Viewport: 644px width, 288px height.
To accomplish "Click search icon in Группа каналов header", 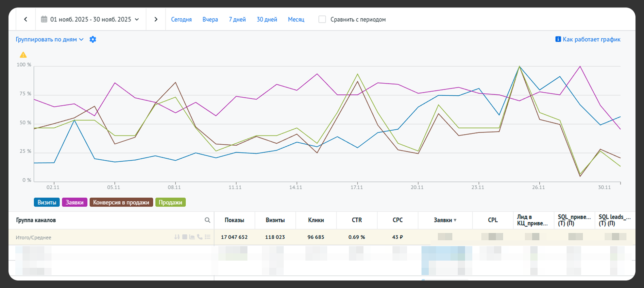I will tap(207, 220).
